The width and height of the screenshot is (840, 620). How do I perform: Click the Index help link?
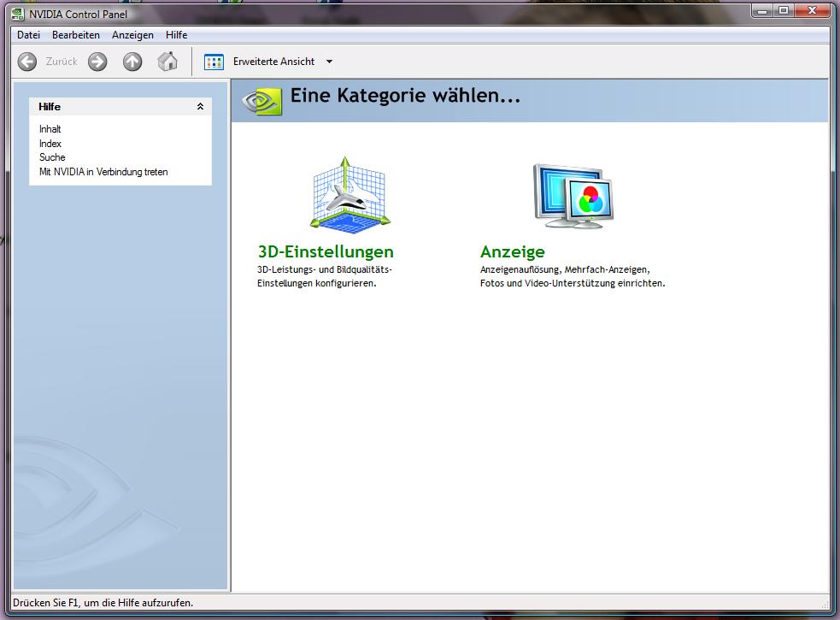click(x=50, y=143)
